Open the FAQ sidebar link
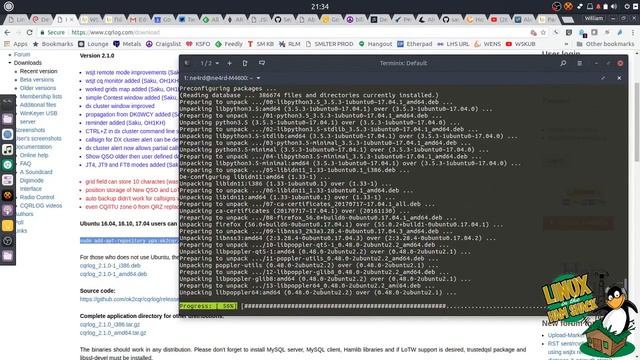The height and width of the screenshot is (360, 640). click(25, 163)
